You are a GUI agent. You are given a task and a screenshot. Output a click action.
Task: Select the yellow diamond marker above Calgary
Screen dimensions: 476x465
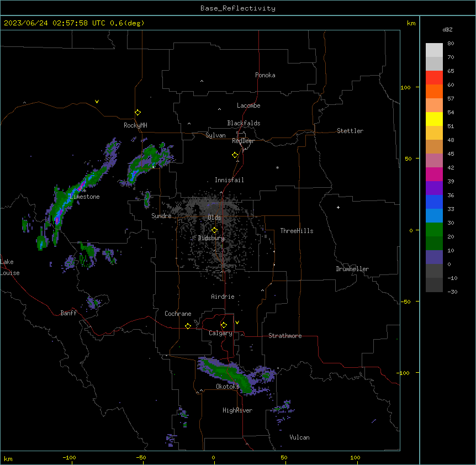pyautogui.click(x=224, y=325)
